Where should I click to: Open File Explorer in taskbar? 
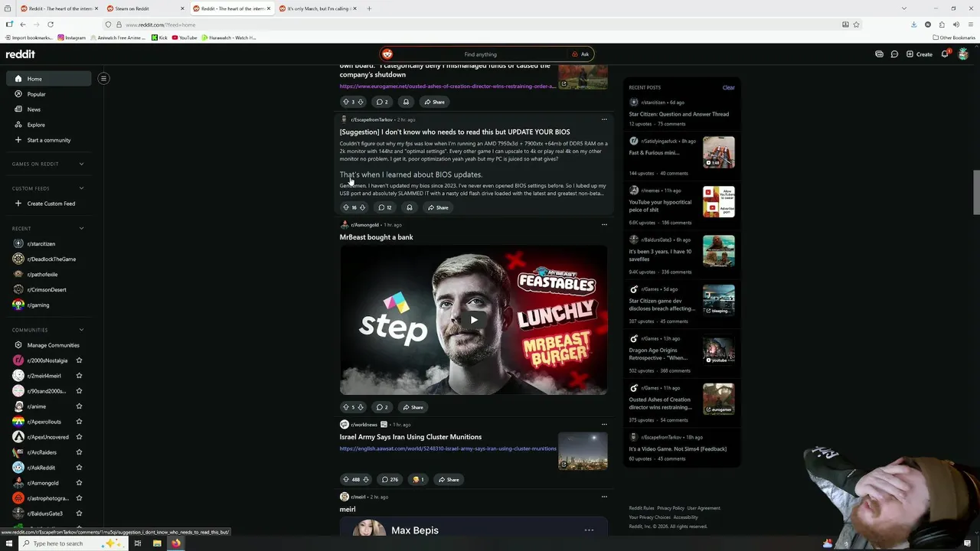(x=157, y=543)
